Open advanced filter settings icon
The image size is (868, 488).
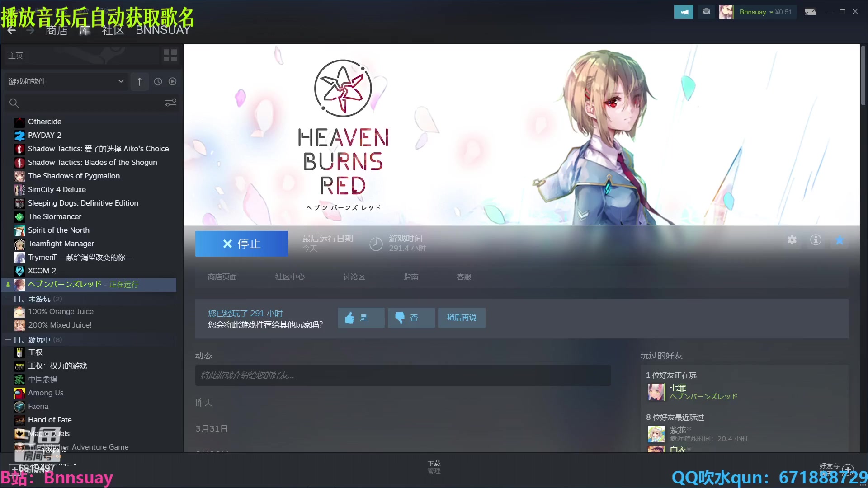(x=170, y=103)
